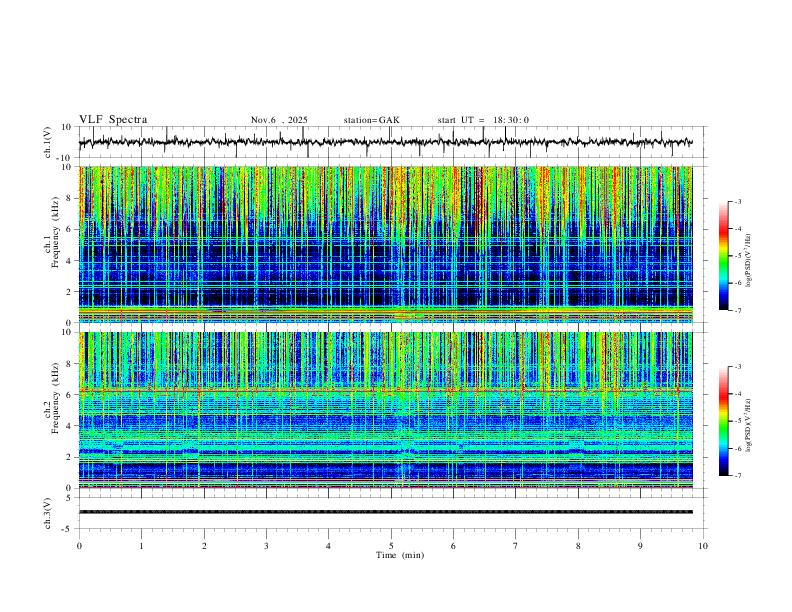Image resolution: width=792 pixels, height=612 pixels.
Task: Click the '-7' tick on ch.2 colorbar
Action: pos(737,476)
